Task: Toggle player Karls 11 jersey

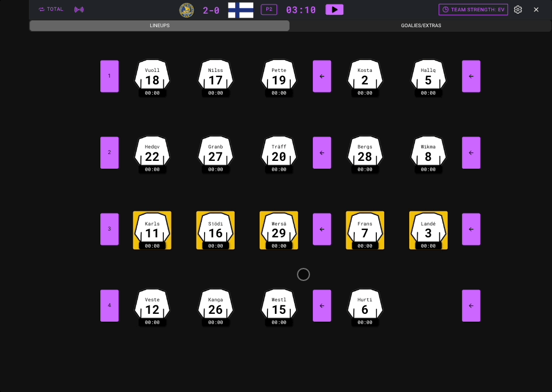Action: tap(152, 230)
